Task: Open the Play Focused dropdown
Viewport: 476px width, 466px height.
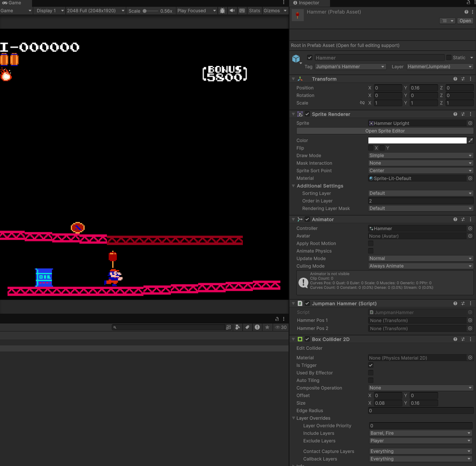Action: pyautogui.click(x=196, y=11)
